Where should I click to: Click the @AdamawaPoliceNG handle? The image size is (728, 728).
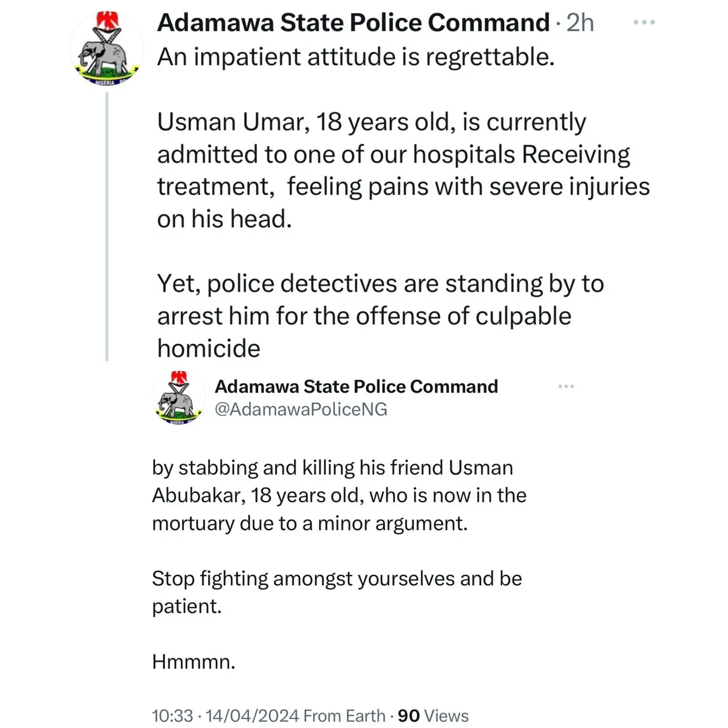pyautogui.click(x=300, y=409)
